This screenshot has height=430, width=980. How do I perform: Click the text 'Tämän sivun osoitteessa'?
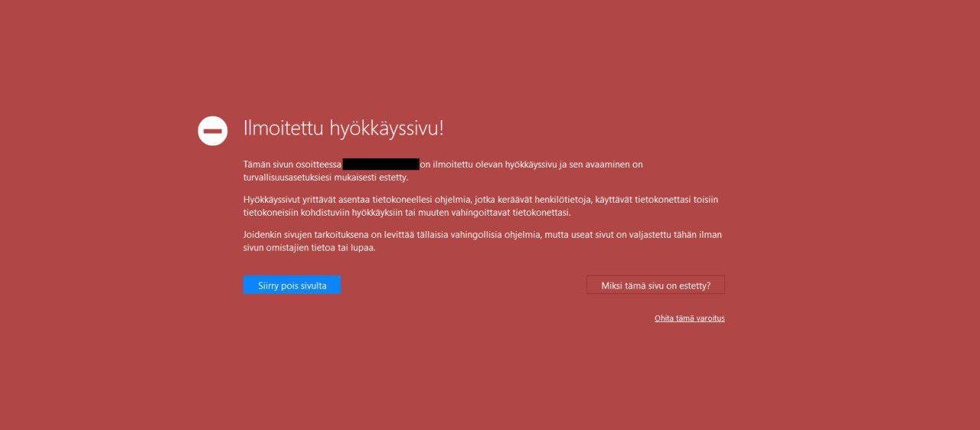[x=292, y=165]
